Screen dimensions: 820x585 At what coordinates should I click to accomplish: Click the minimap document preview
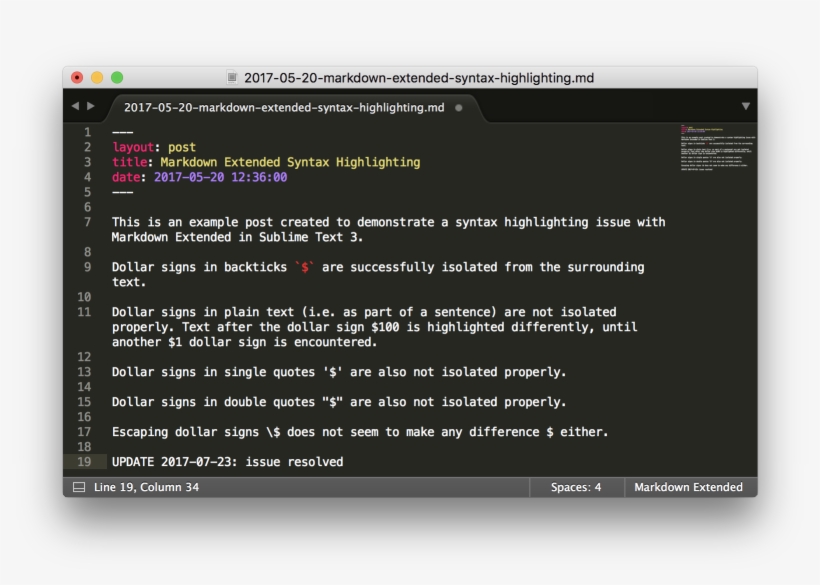tap(716, 150)
